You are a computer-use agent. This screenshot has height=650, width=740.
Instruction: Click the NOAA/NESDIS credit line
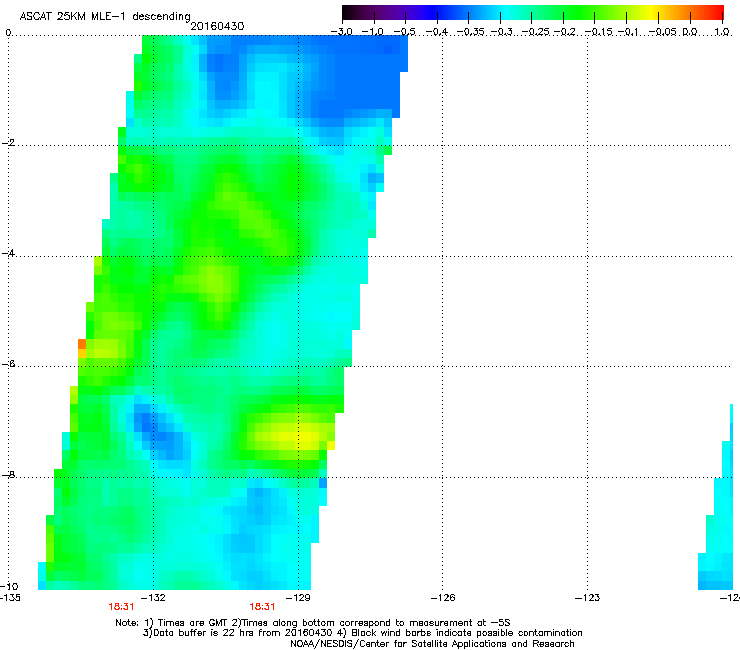(432, 644)
